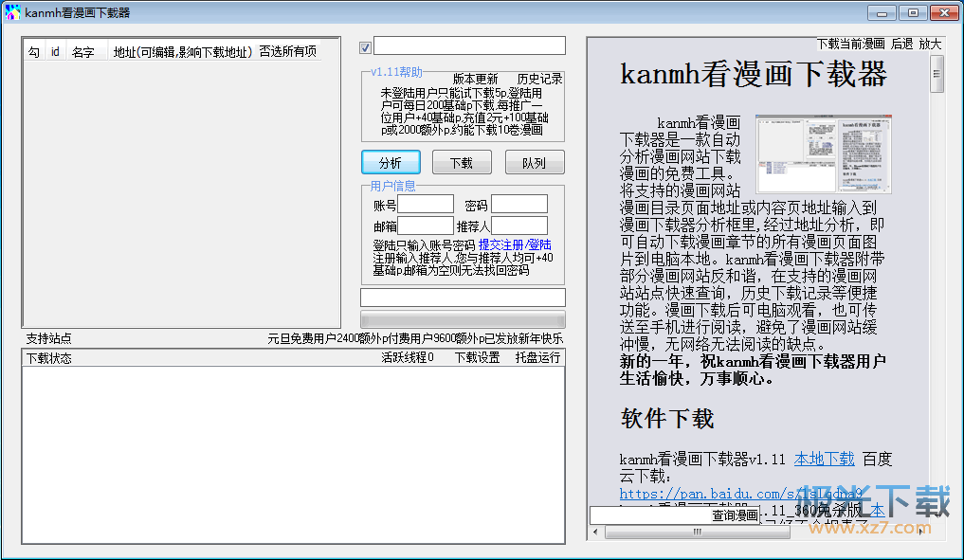Click the software screenshot thumbnail

824,154
